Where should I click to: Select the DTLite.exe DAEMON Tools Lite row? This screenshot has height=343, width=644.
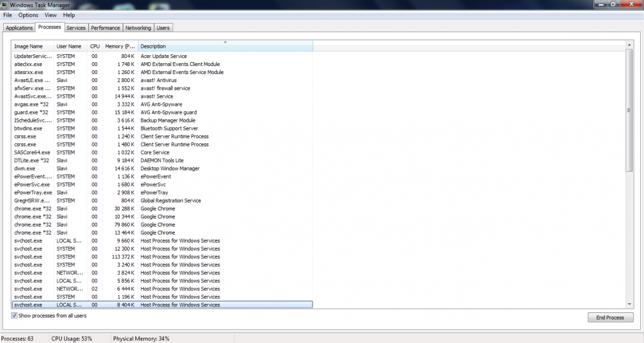click(x=162, y=160)
